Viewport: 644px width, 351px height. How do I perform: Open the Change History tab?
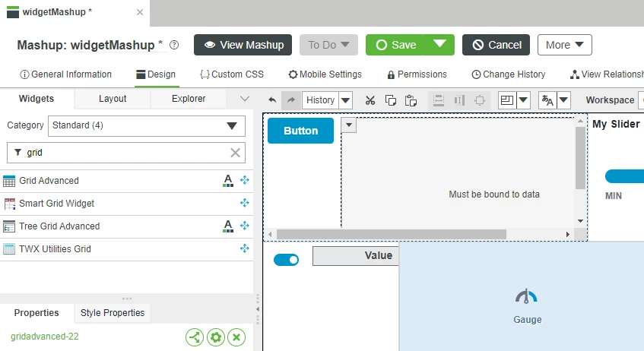[509, 74]
